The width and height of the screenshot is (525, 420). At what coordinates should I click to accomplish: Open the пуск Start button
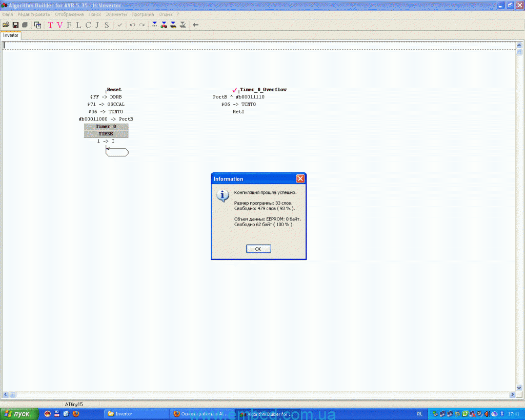(x=19, y=414)
